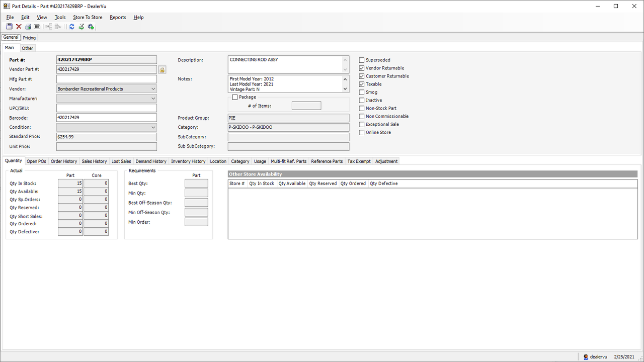Open the Edit menu
Viewport: 644px width, 362px height.
25,17
